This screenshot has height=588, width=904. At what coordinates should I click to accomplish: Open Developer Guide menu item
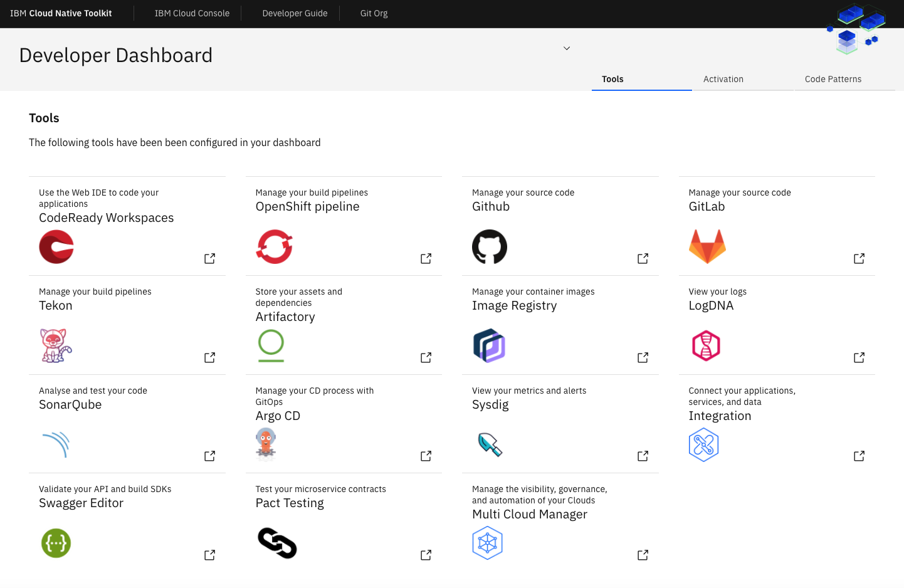[295, 13]
